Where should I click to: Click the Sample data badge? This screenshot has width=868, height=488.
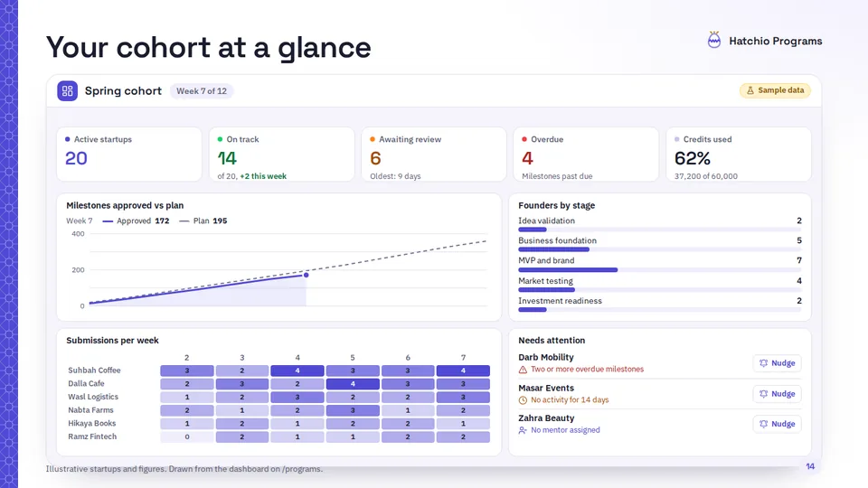click(x=775, y=90)
